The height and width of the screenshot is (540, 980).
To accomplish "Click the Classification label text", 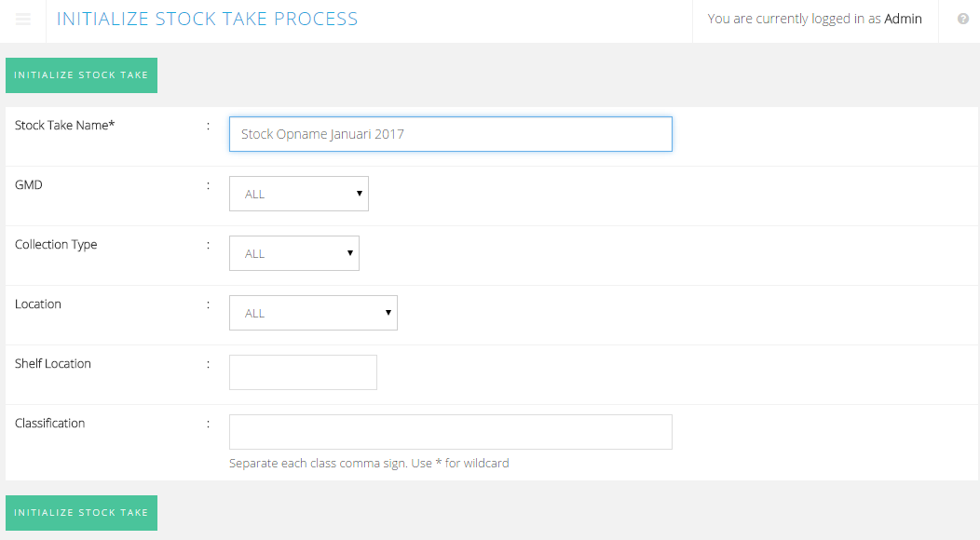I will pos(49,424).
